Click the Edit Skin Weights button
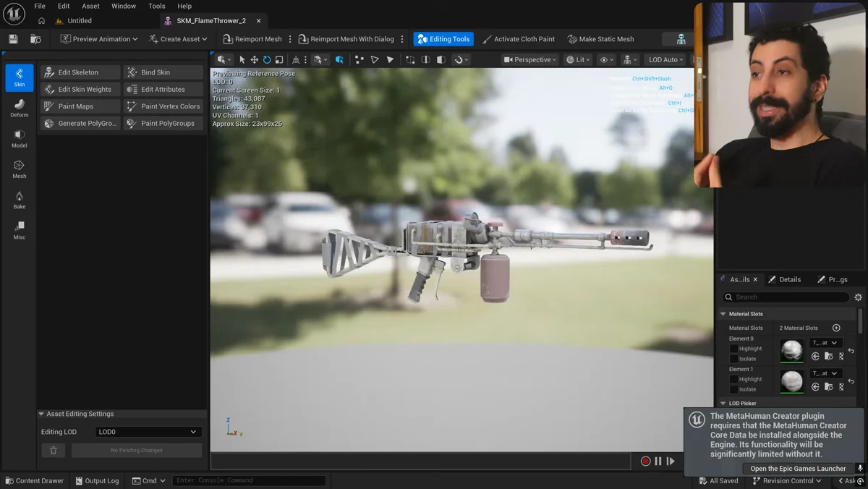The height and width of the screenshot is (489, 868). pyautogui.click(x=80, y=89)
